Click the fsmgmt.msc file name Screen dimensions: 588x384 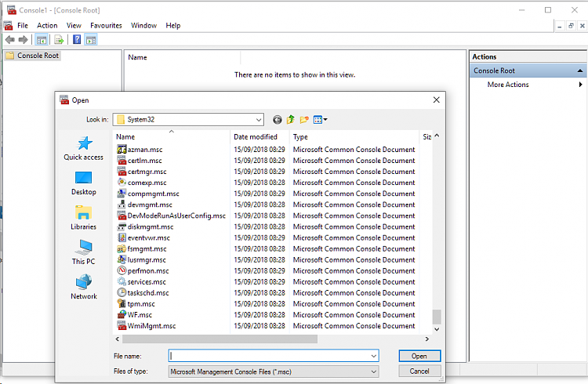pos(147,248)
